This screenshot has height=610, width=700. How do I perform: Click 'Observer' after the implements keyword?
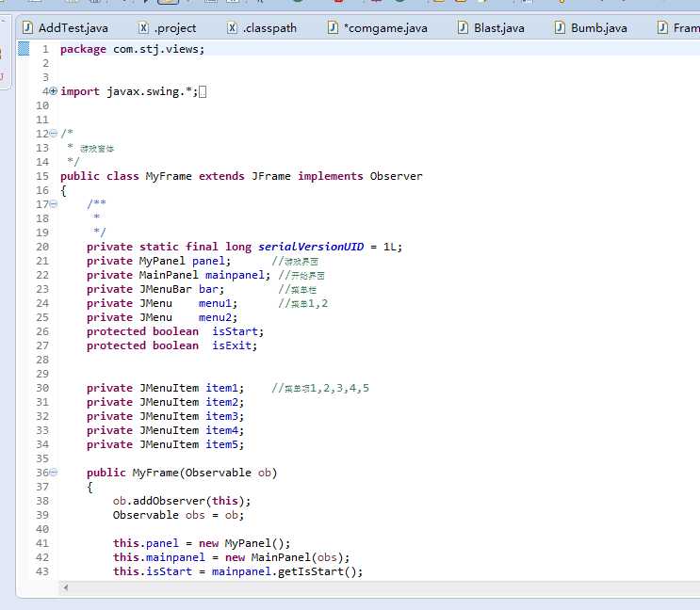click(396, 176)
